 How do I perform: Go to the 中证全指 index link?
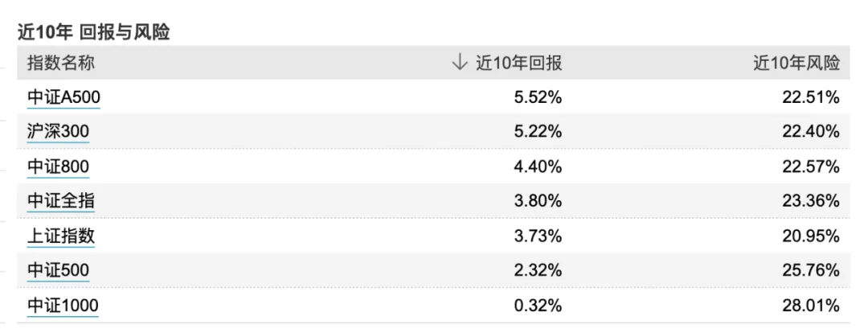pyautogui.click(x=61, y=201)
